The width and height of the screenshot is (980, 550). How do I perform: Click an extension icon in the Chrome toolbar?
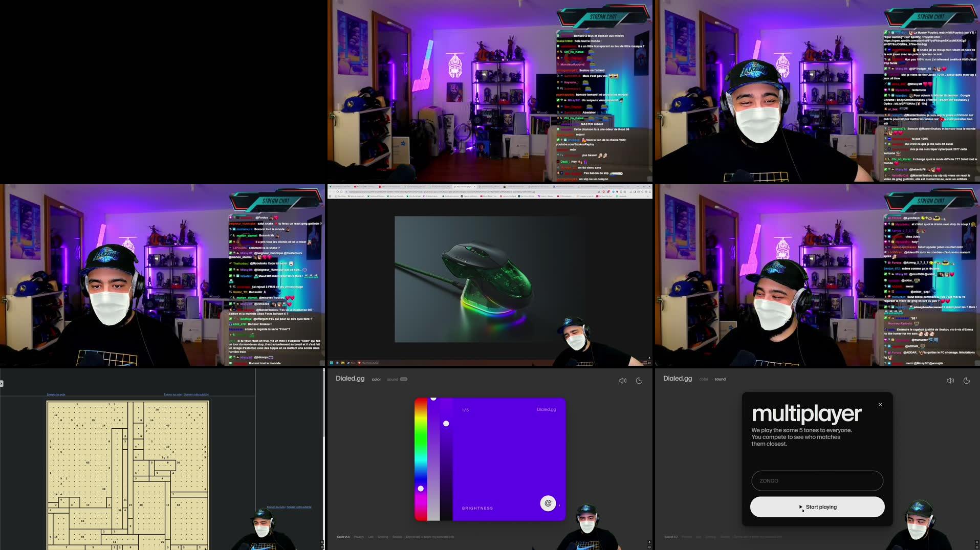pos(609,192)
